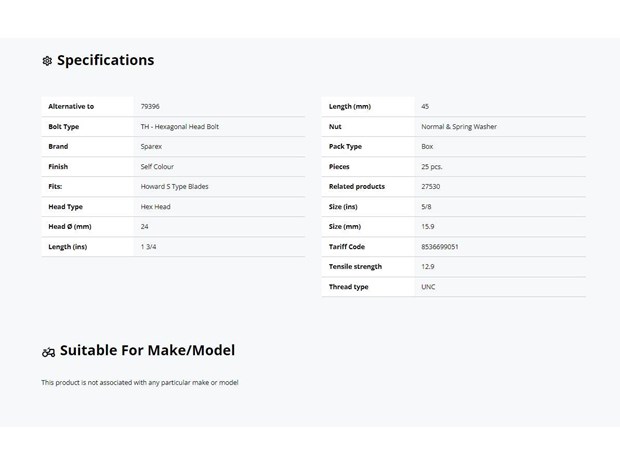
Task: Select Howard S Type Blades text
Action: tap(174, 186)
